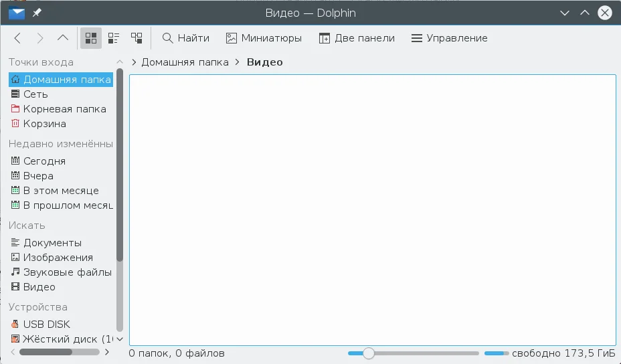The image size is (621, 364).
Task: Maximize the Dolphin window
Action: pos(585,13)
